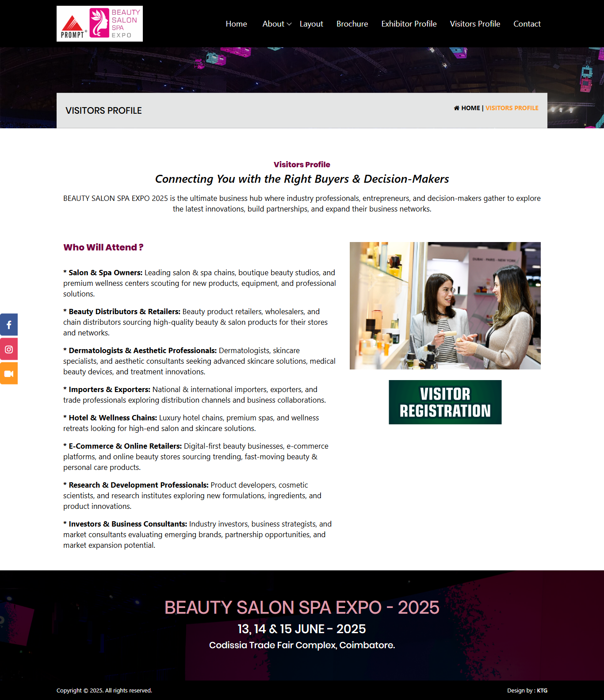Open the Home menu item
The image size is (604, 700).
pyautogui.click(x=236, y=24)
